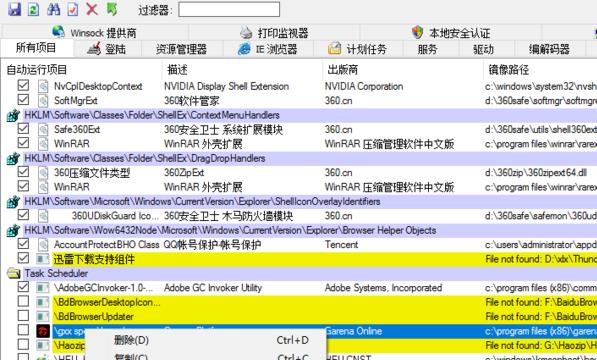Switch to the 资源管理器 tab

point(182,49)
